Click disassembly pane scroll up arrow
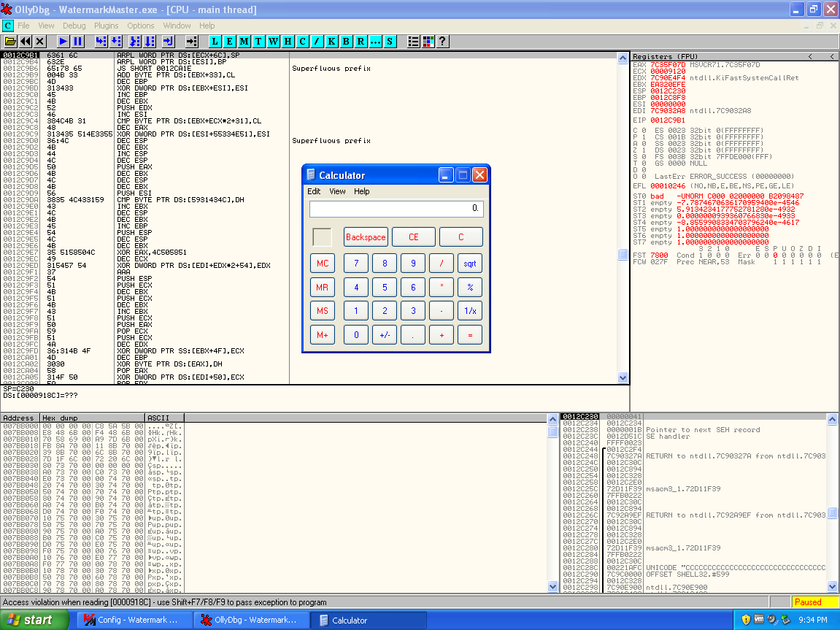The image size is (840, 630). [x=623, y=58]
